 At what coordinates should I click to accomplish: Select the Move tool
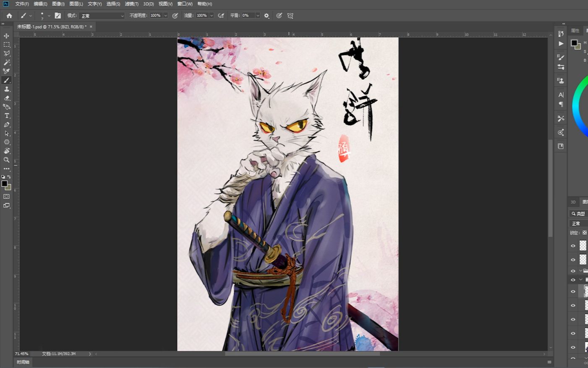[6, 36]
